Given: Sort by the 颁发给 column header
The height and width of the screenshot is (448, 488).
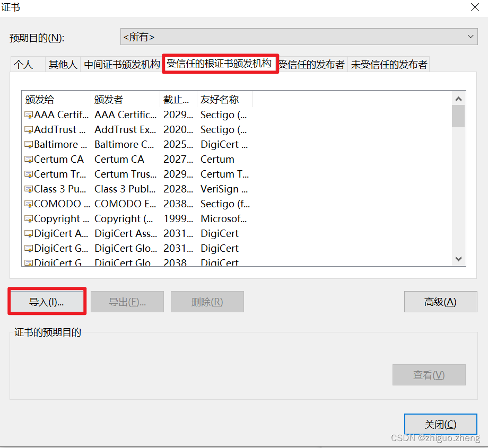Looking at the screenshot, I should pos(56,100).
